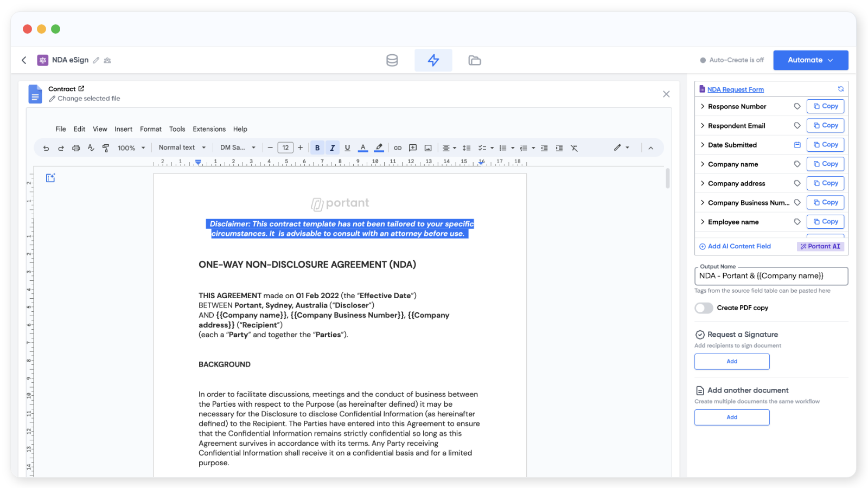This screenshot has height=488, width=868.
Task: Open the folder output icon tab
Action: click(x=474, y=60)
